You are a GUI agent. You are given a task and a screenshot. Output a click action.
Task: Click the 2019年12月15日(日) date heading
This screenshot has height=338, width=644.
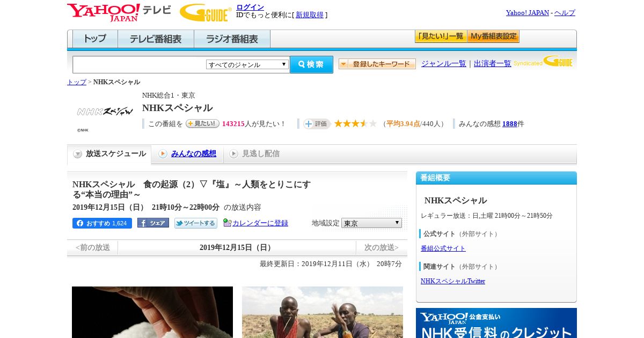(x=237, y=247)
